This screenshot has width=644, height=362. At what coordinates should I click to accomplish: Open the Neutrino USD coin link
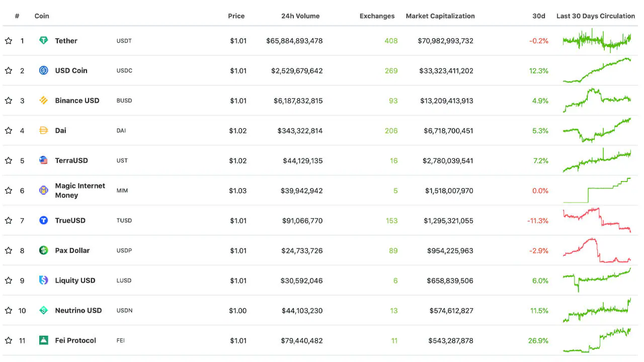78,310
